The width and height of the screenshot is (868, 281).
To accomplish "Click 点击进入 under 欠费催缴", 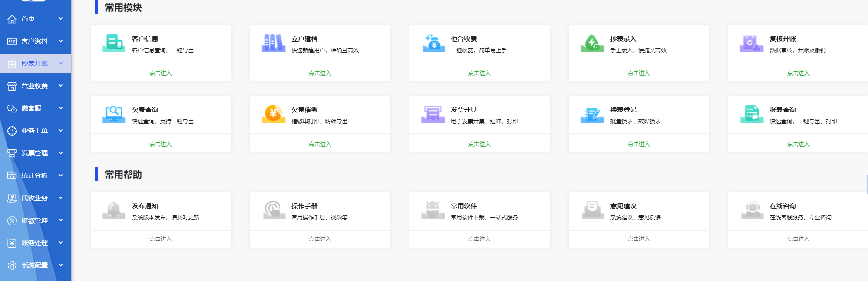I will click(320, 144).
